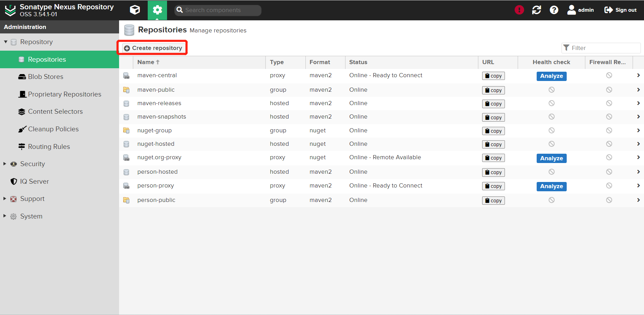Open maven-public row details chevron
The height and width of the screenshot is (315, 644).
638,90
